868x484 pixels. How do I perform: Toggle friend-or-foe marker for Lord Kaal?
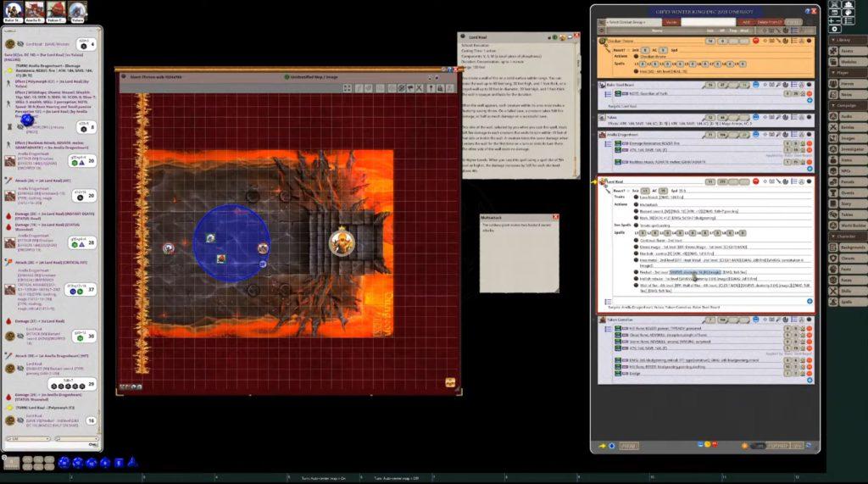tap(755, 181)
